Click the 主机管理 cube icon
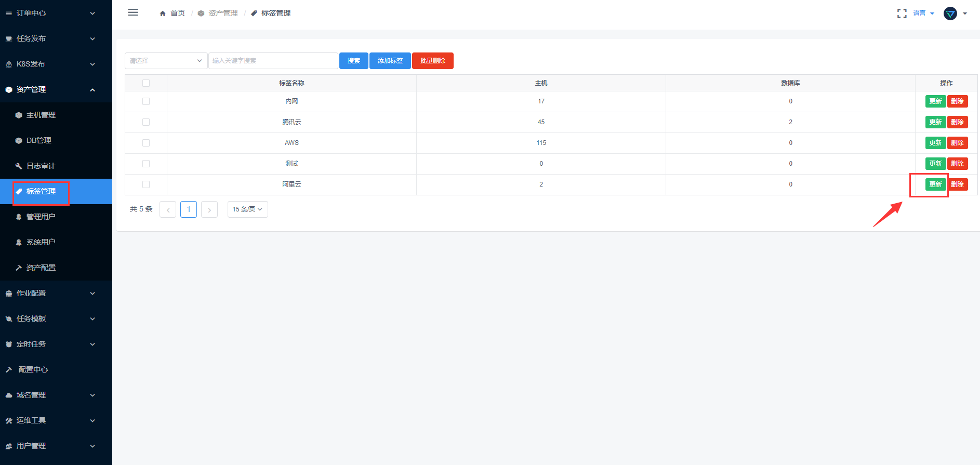This screenshot has height=465, width=980. 19,115
